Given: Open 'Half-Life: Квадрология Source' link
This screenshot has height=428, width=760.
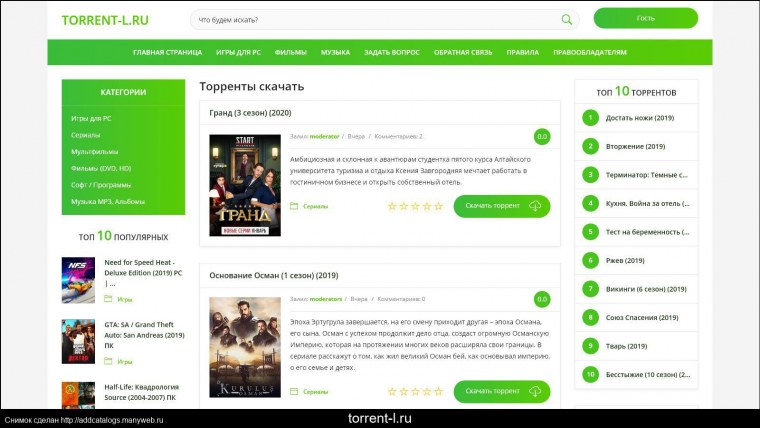Looking at the screenshot, I should click(x=142, y=392).
